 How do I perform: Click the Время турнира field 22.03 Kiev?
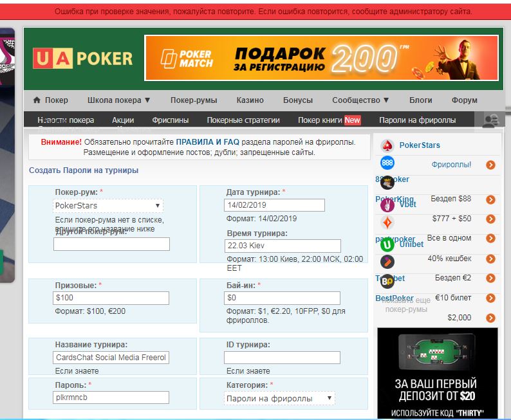pyautogui.click(x=283, y=246)
